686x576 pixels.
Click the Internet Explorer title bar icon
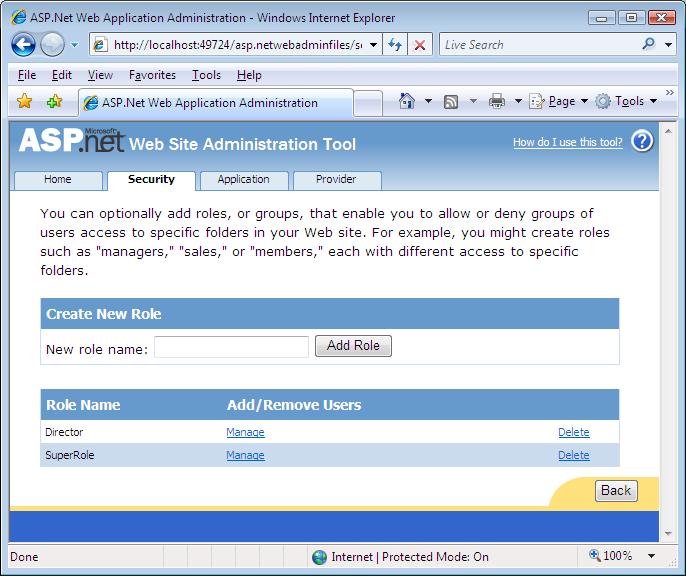click(18, 17)
